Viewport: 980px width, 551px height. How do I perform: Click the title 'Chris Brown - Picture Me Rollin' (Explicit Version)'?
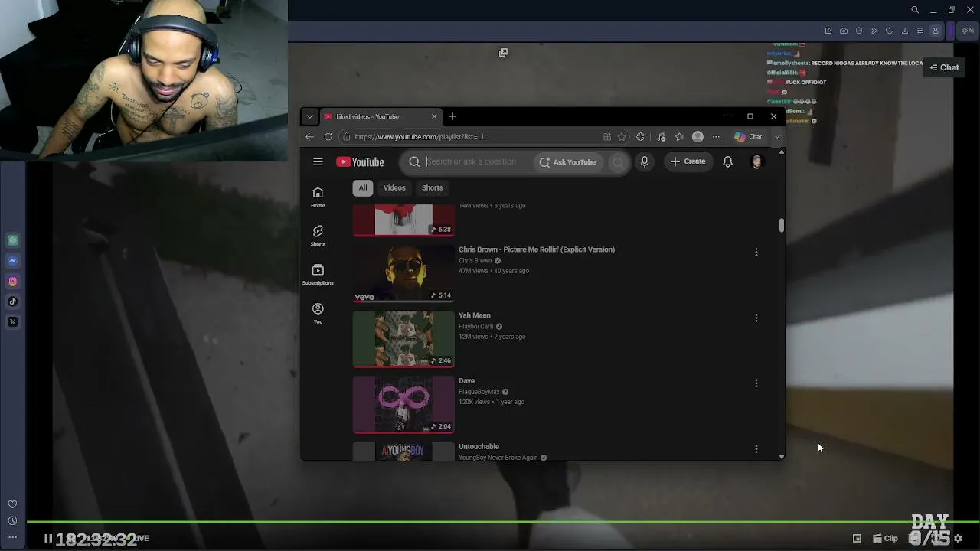[x=537, y=249]
